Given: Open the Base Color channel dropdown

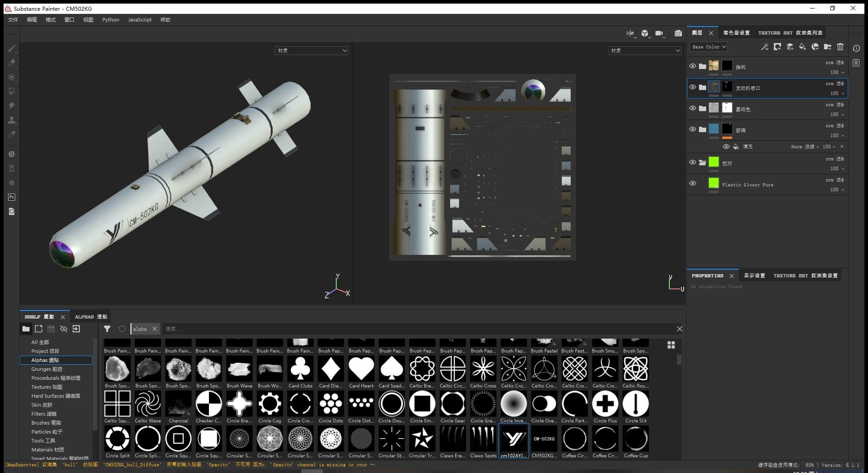Looking at the screenshot, I should (708, 47).
